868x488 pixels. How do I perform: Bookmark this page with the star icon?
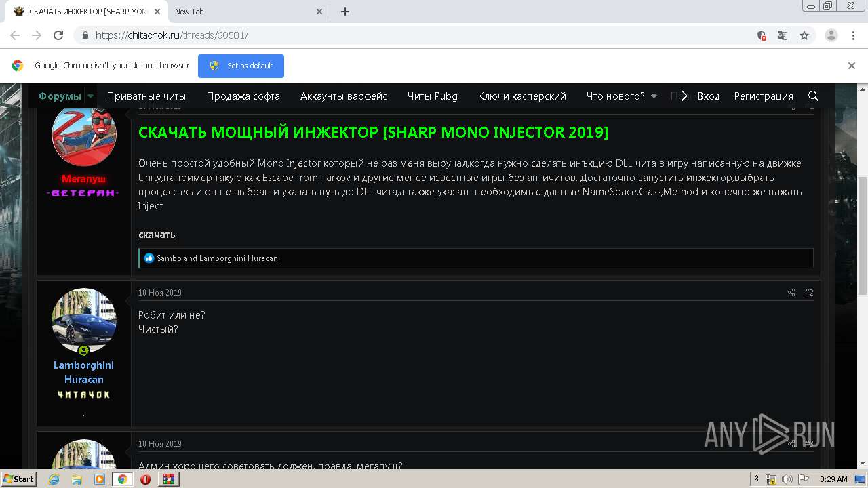point(804,35)
